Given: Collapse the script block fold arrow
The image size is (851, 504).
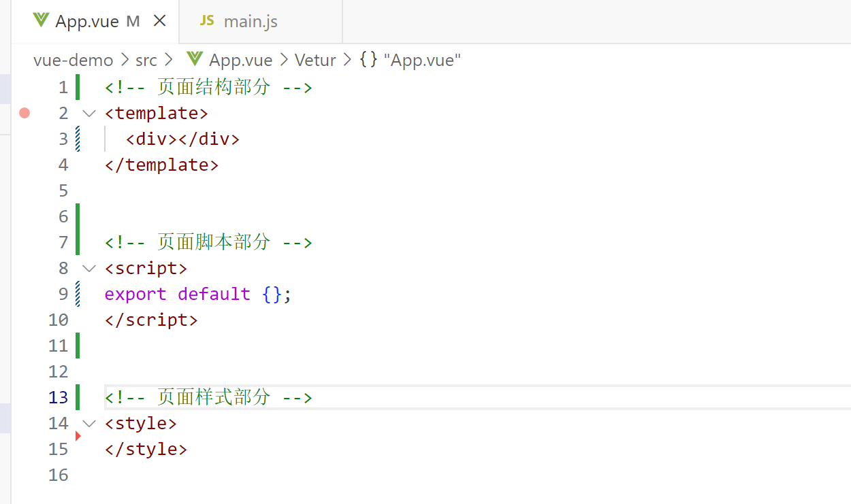Looking at the screenshot, I should click(89, 268).
